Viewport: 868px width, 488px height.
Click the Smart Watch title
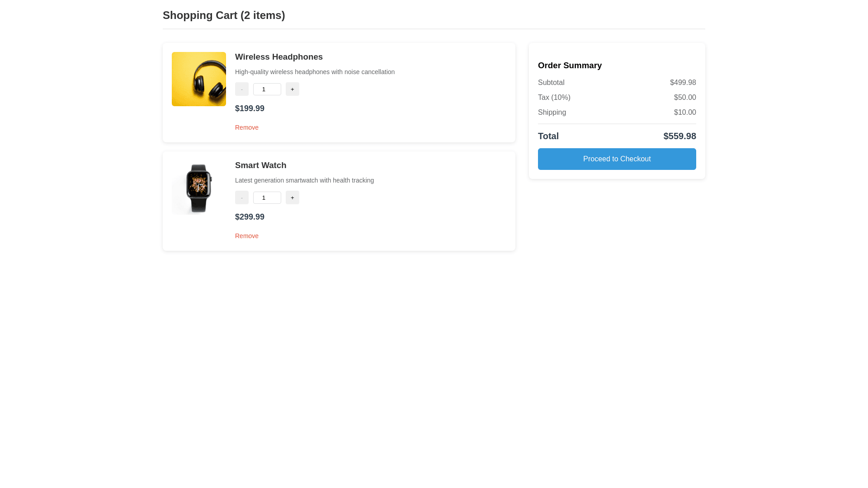pos(260,165)
